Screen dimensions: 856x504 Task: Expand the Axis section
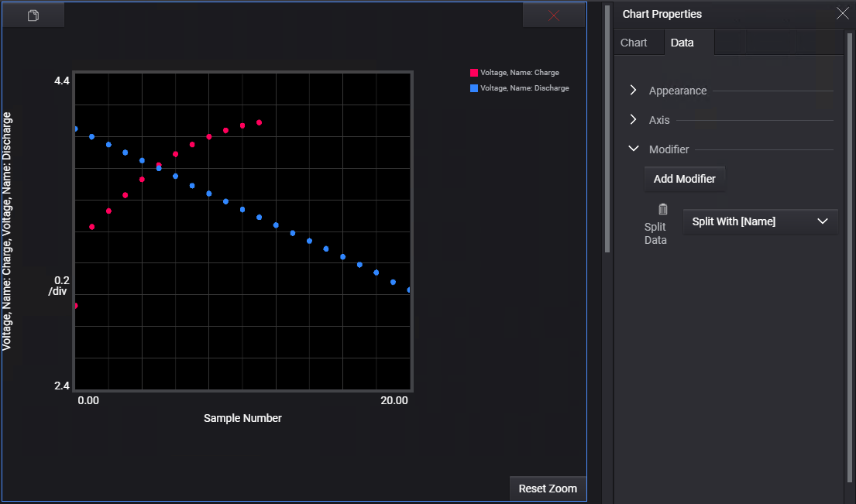pyautogui.click(x=633, y=119)
